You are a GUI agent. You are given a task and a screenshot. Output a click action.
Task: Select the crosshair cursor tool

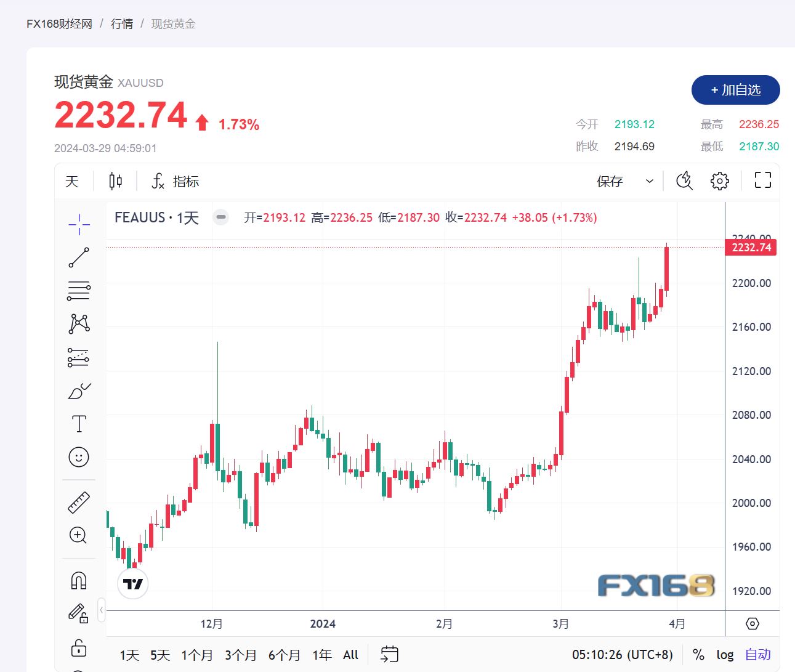[78, 224]
